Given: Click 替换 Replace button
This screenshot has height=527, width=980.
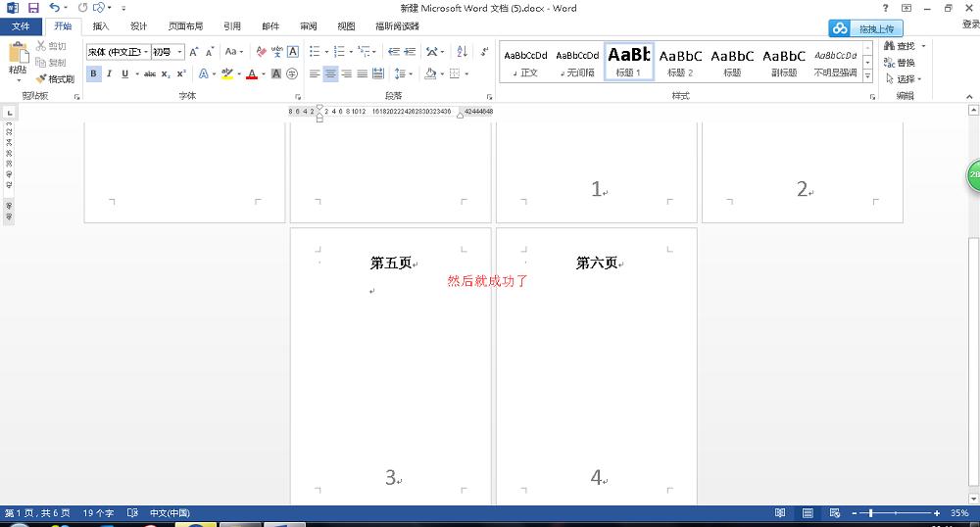Looking at the screenshot, I should 900,63.
